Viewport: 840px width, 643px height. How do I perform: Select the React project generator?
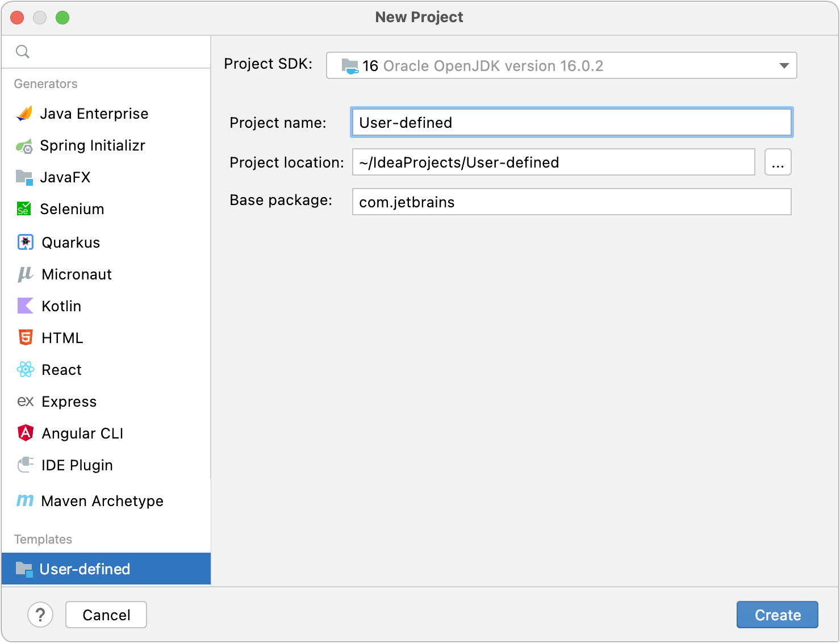(x=106, y=370)
